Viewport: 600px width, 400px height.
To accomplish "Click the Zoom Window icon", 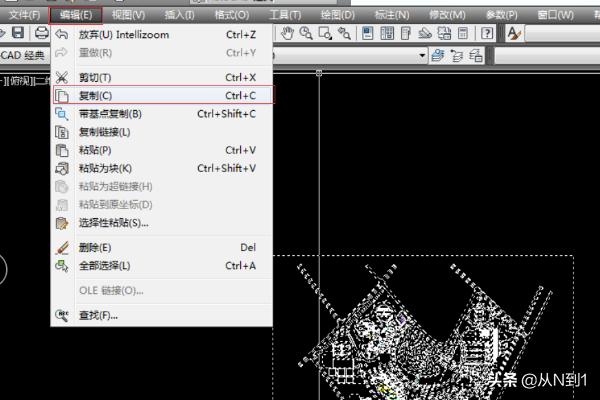I will click(x=325, y=34).
